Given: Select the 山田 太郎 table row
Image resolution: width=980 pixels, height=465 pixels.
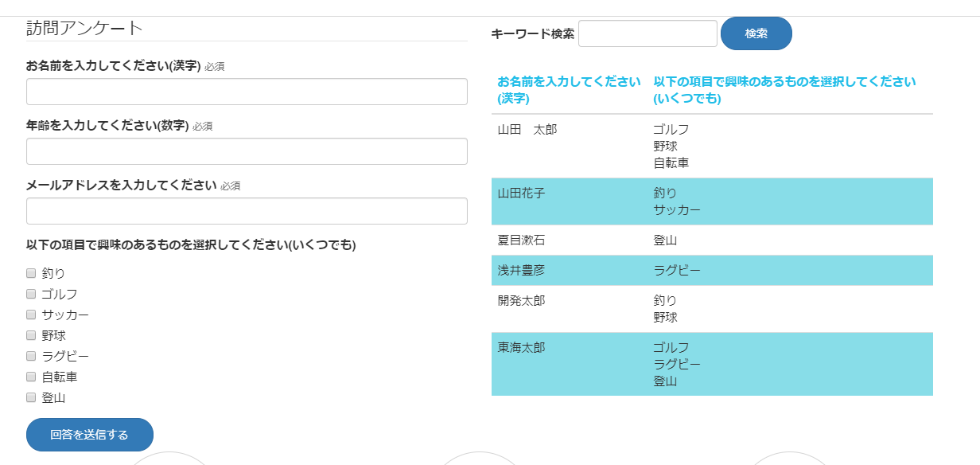Looking at the screenshot, I should point(712,147).
